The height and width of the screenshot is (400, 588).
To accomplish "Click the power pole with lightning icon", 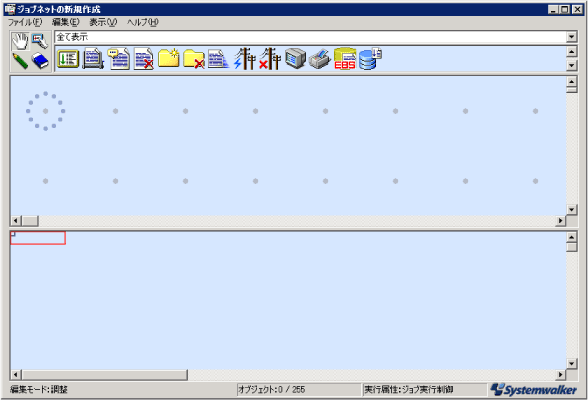I will [x=244, y=58].
